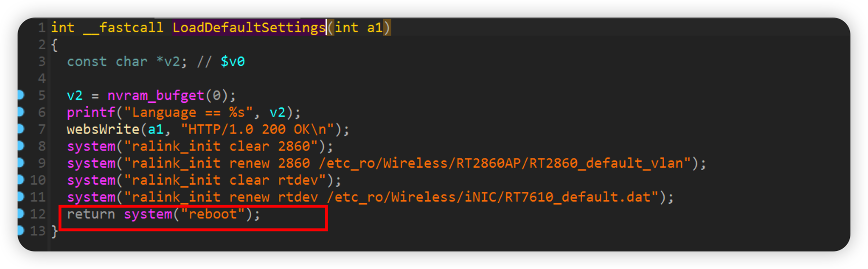Click the breakpoint dot on line 13
Image resolution: width=868 pixels, height=269 pixels.
coord(20,231)
